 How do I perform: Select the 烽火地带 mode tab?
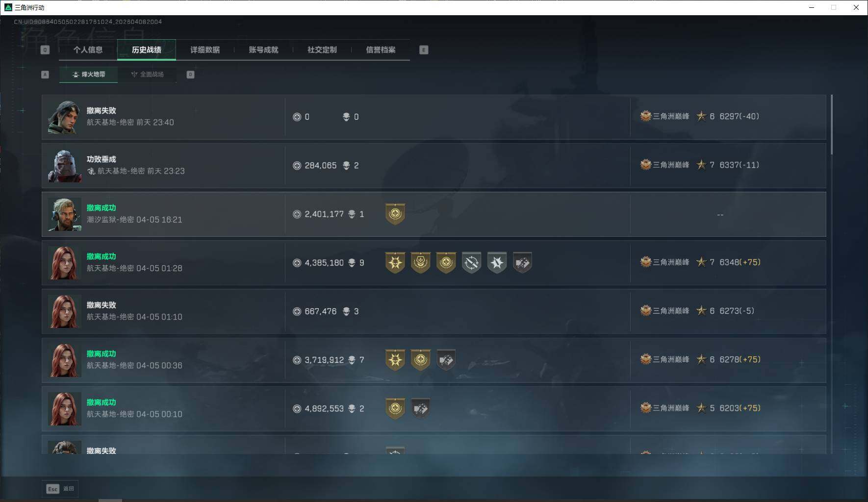click(88, 75)
